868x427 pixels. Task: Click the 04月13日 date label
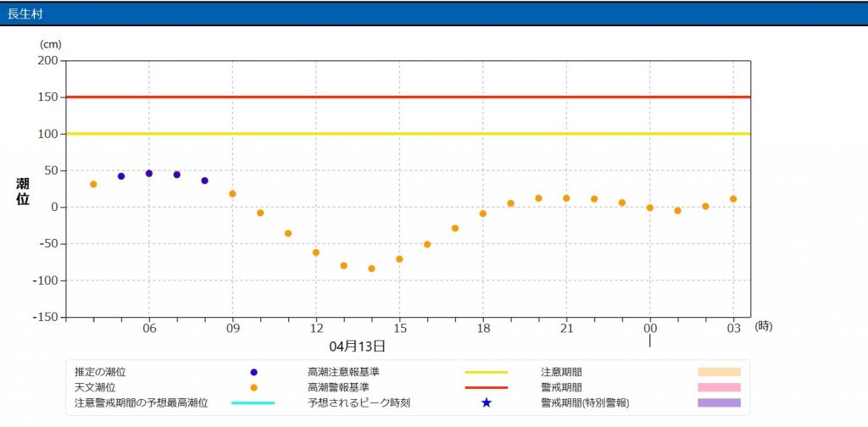(357, 347)
